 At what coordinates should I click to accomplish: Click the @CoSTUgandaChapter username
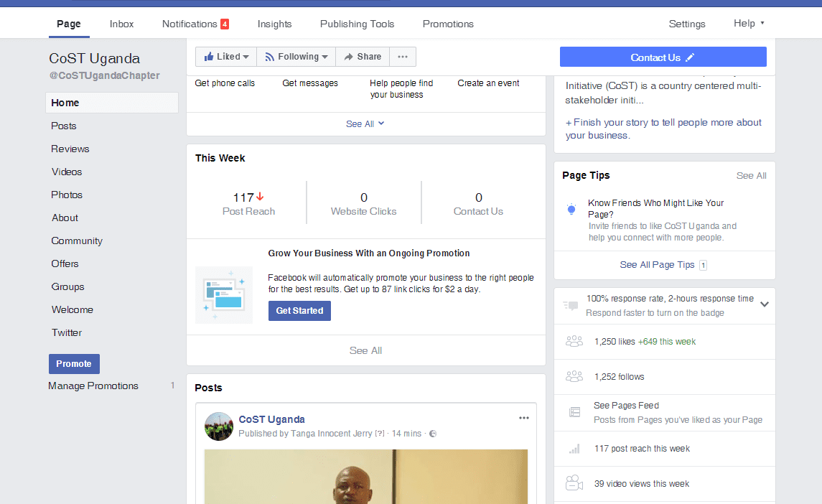tap(104, 75)
